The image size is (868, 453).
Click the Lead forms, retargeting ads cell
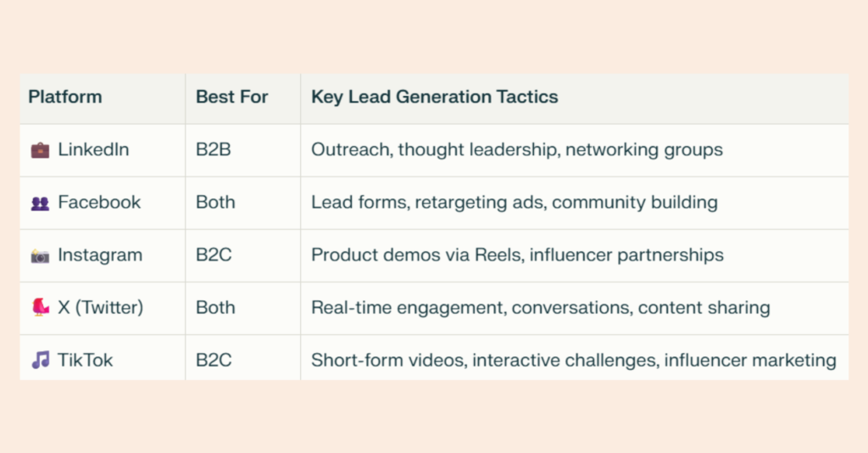coord(514,203)
